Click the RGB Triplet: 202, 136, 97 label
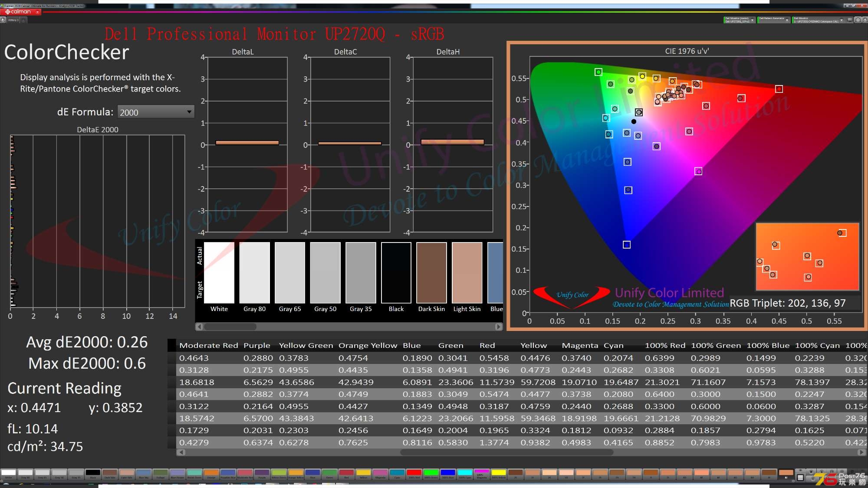This screenshot has height=488, width=868. 787,303
